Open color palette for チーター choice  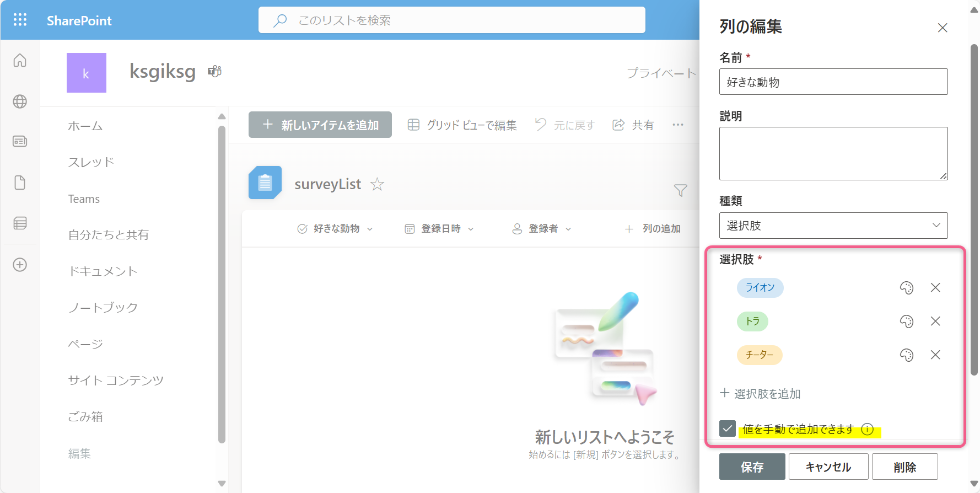907,355
